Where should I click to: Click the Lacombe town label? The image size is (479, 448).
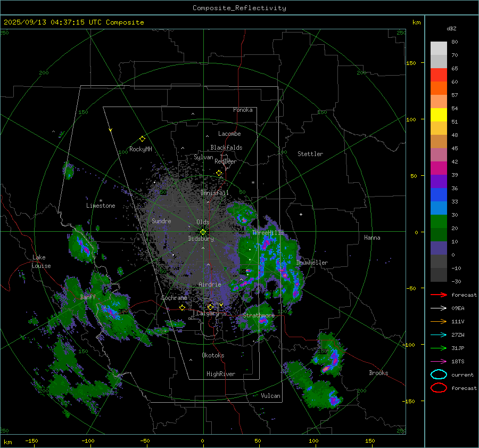coord(229,134)
